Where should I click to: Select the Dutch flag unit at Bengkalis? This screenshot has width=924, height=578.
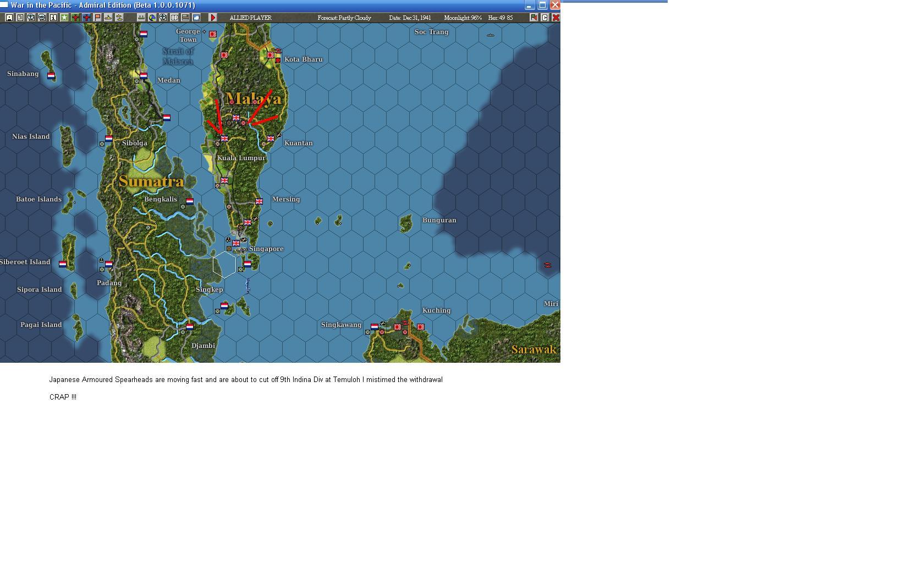[x=190, y=201]
